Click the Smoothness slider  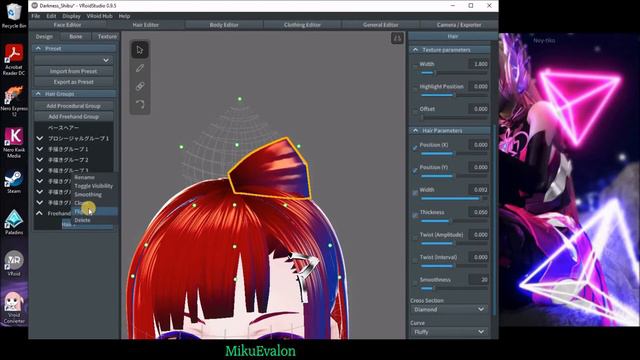pos(454,288)
